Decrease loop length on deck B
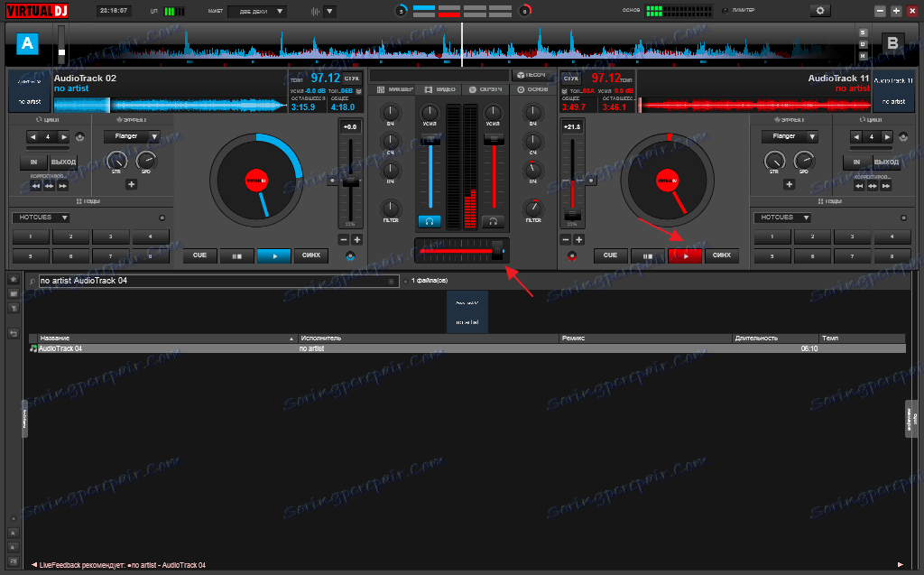The width and height of the screenshot is (924, 575). pos(856,137)
